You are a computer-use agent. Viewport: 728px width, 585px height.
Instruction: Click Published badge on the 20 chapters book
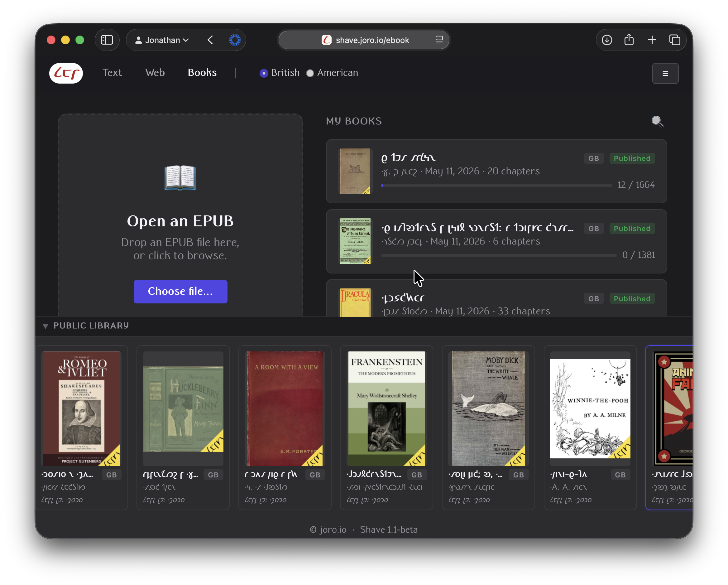632,158
